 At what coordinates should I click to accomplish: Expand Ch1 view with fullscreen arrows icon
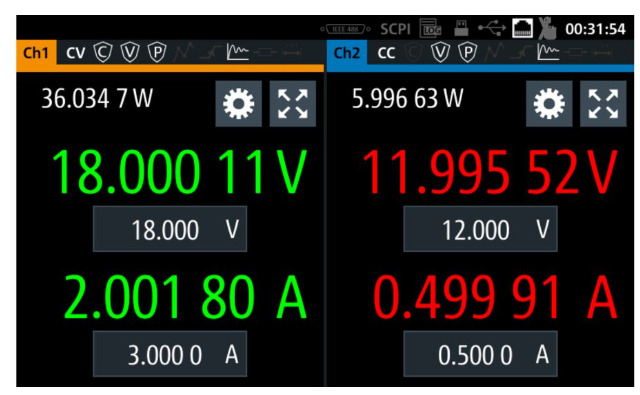point(293,104)
